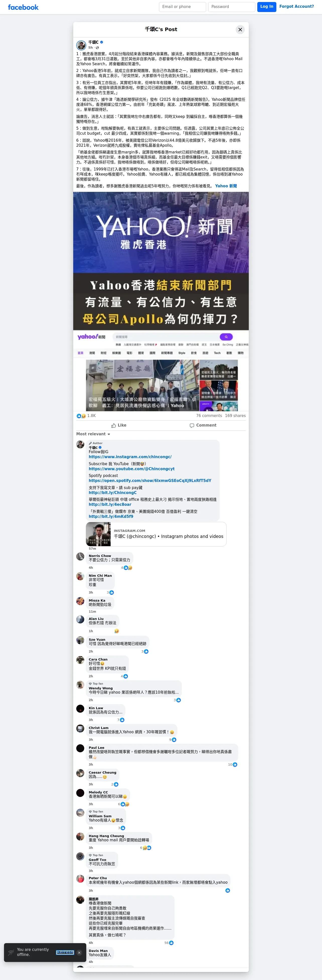This screenshot has width=322, height=980.
Task: Click the 11m timestamp on Mioza Ka's comment
Action: 93,612
